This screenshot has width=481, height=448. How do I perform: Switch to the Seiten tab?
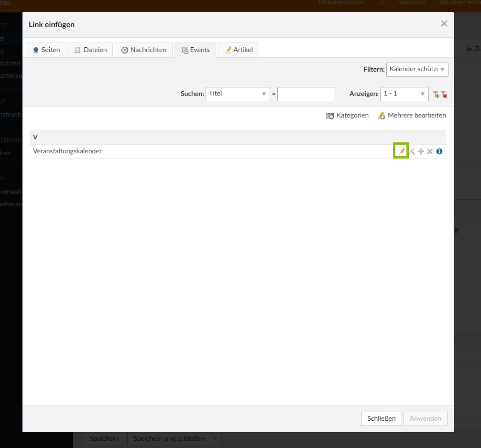(46, 50)
